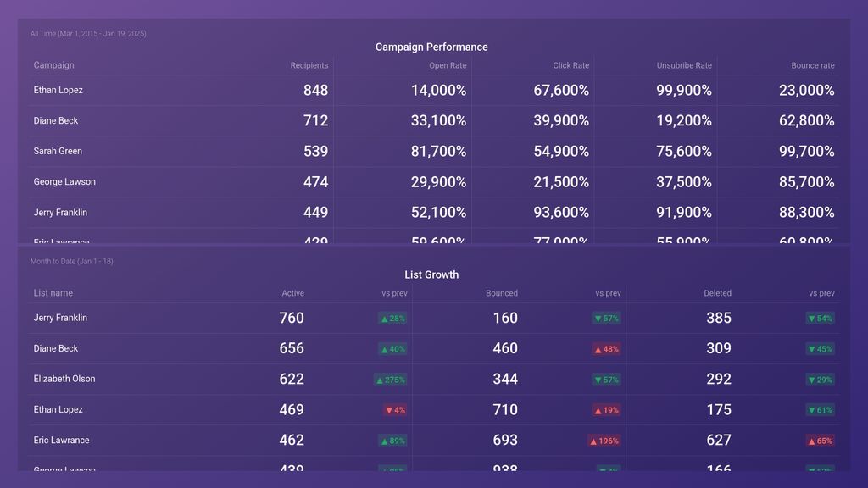Click the Recipients column header
The image size is (868, 488).
(x=309, y=65)
